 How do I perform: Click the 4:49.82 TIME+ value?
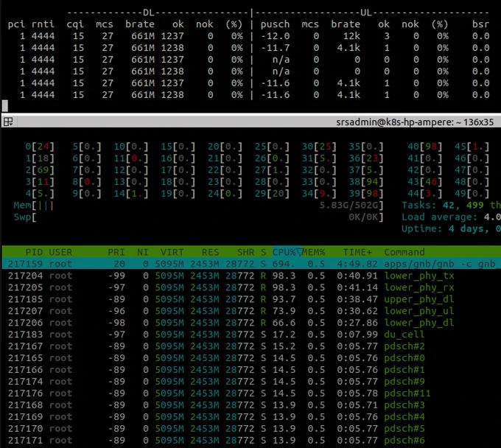pyautogui.click(x=357, y=264)
